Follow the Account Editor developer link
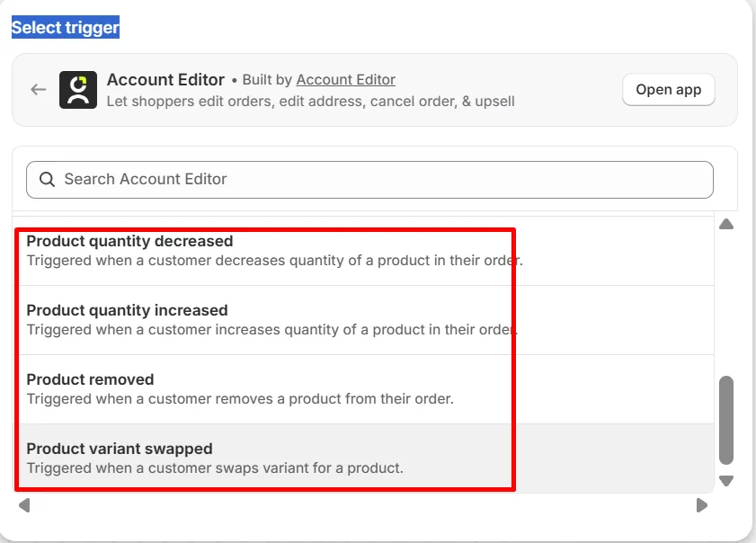 click(x=346, y=80)
